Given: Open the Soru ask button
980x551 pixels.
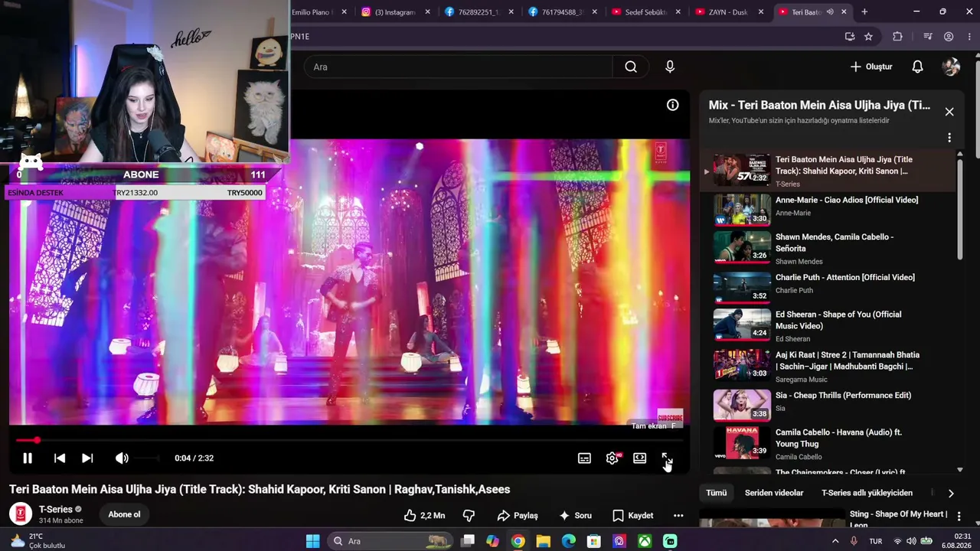Looking at the screenshot, I should point(576,516).
